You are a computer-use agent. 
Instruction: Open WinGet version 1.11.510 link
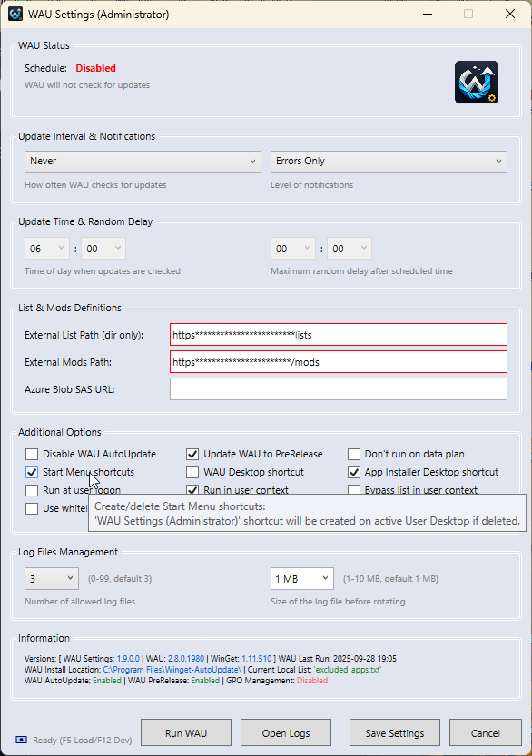(257, 659)
